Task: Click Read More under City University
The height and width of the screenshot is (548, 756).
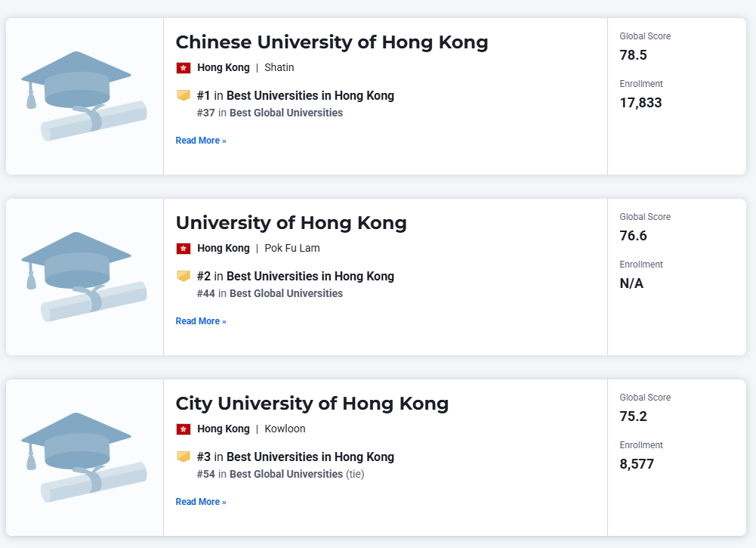Action: point(201,502)
